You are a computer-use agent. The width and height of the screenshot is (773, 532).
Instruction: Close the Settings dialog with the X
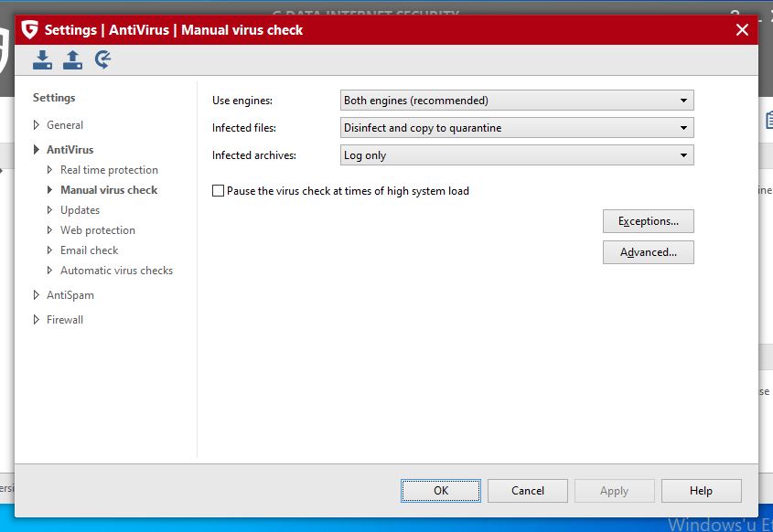click(742, 30)
